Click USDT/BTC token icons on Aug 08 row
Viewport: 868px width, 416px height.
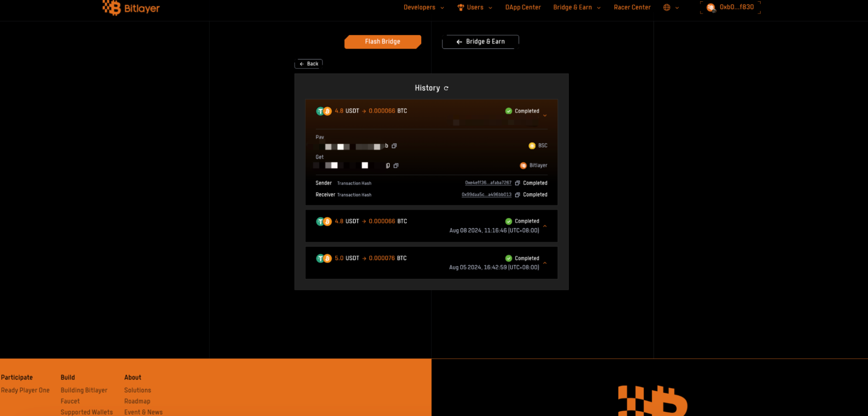coord(324,222)
